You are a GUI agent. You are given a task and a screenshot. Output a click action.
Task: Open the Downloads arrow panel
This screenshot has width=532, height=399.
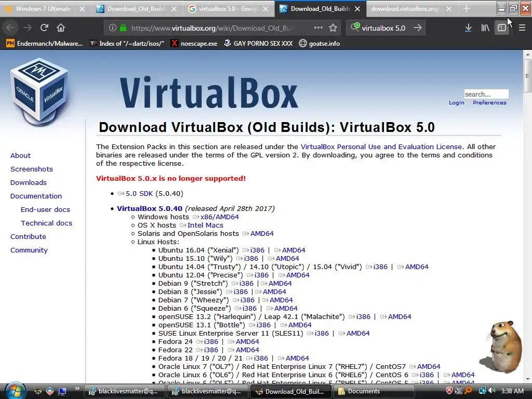point(468,28)
